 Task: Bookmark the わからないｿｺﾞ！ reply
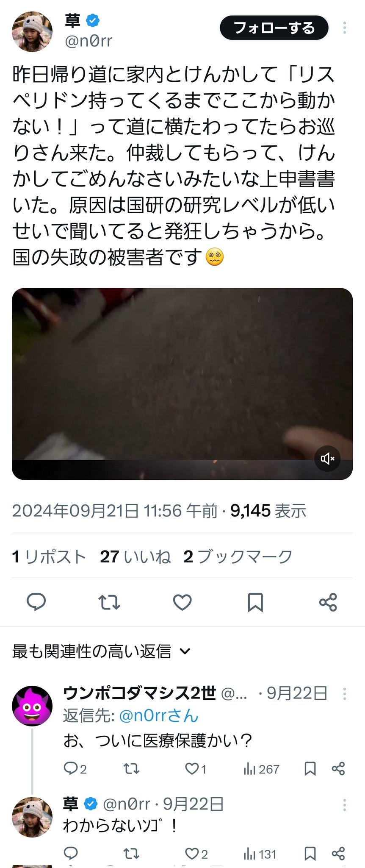pyautogui.click(x=310, y=854)
